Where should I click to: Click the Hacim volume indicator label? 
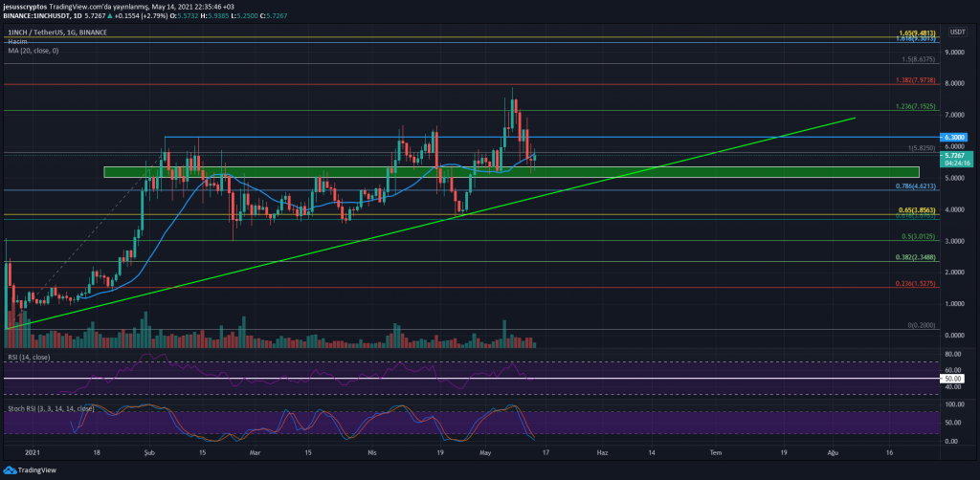click(15, 41)
